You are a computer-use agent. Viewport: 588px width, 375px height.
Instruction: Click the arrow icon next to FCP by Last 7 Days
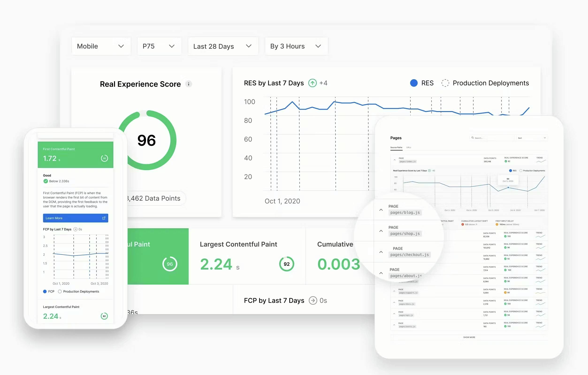(x=313, y=300)
